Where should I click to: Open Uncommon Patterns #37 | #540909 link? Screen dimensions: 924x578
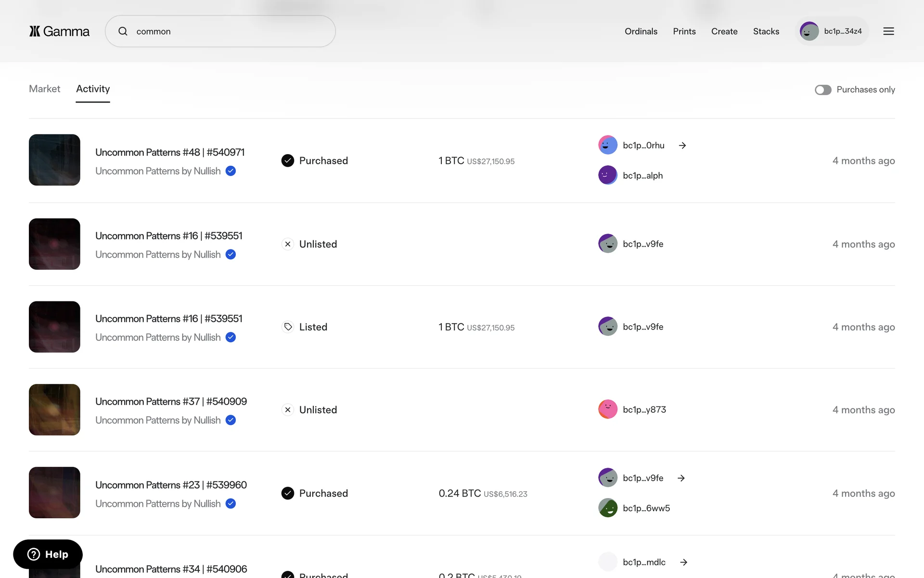tap(171, 401)
